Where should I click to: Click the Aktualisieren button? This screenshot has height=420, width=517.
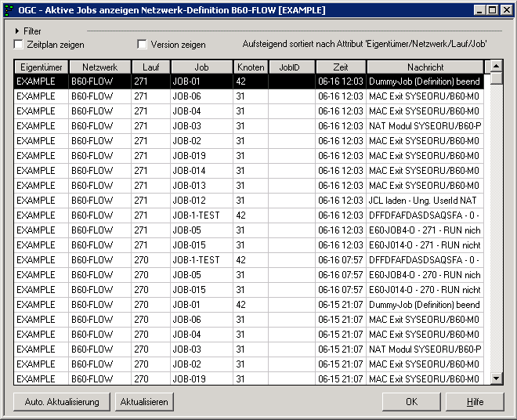pyautogui.click(x=143, y=402)
